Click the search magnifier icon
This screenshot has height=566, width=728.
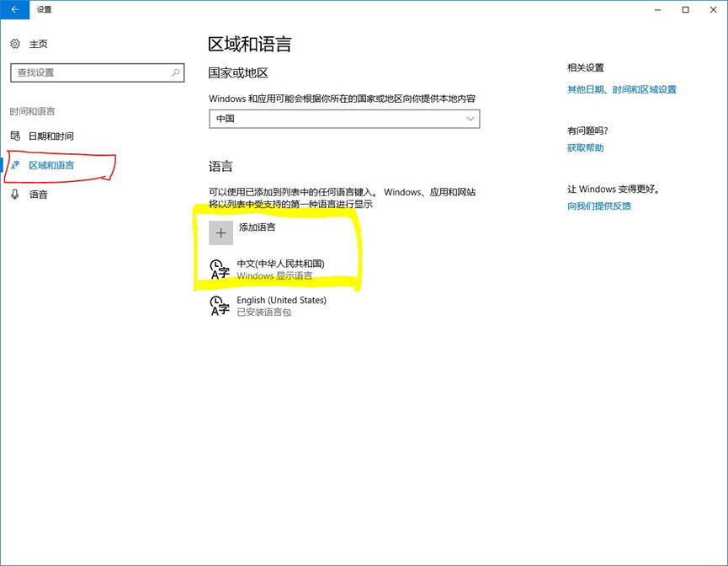pos(176,72)
